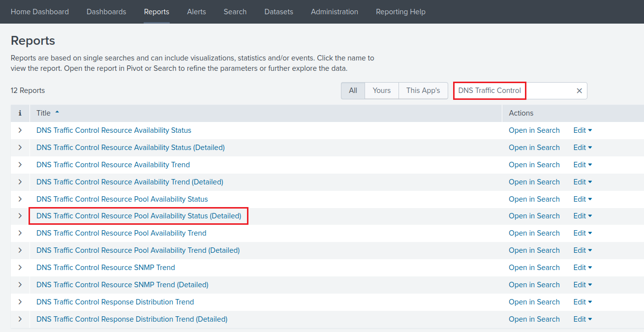The height and width of the screenshot is (332, 644).
Task: Open Resource Pool Availability Status (Detailed) report
Action: pos(139,216)
